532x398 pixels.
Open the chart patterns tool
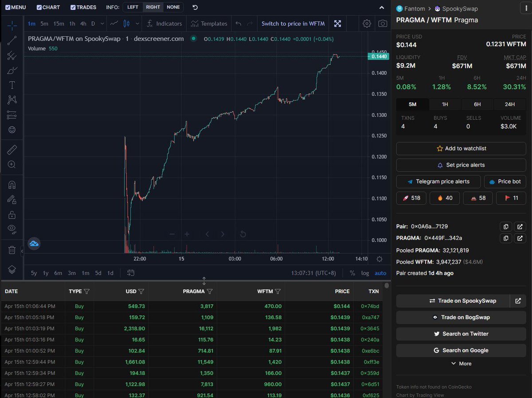[12, 100]
